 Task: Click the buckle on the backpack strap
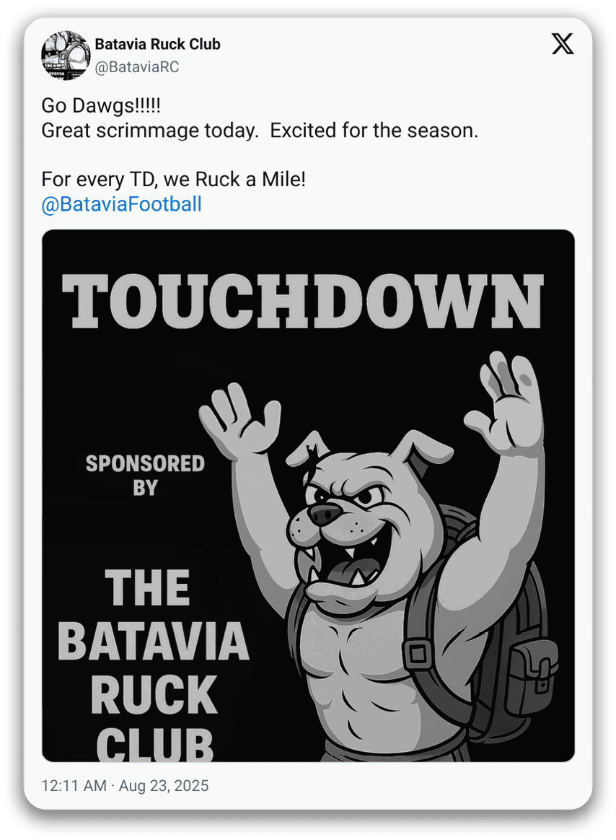[x=416, y=655]
